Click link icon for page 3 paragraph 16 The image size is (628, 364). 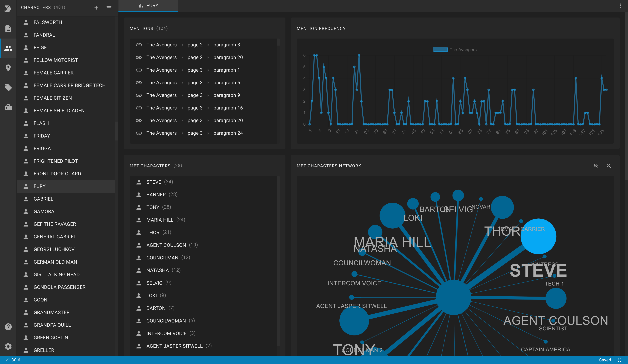139,108
